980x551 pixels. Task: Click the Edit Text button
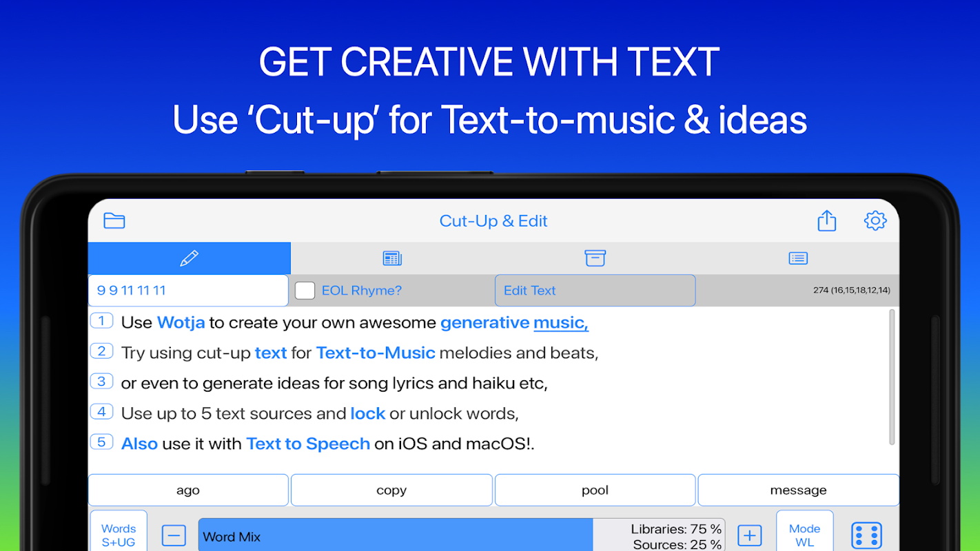point(595,291)
